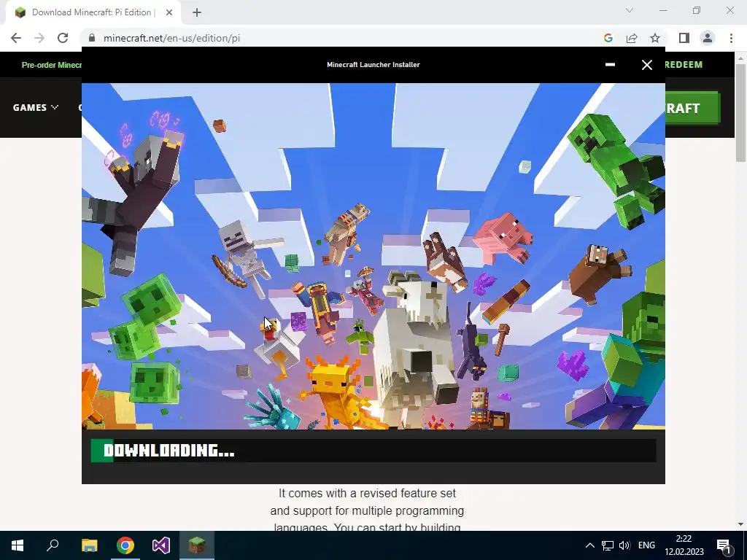Close the Minecraft Launcher Installer window
The height and width of the screenshot is (560, 747).
click(x=646, y=65)
